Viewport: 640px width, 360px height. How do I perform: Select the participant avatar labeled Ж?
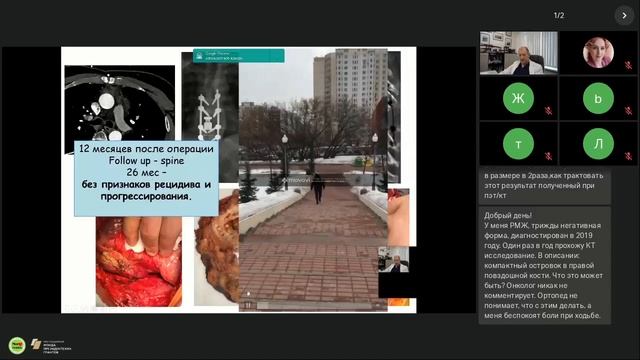point(518,98)
